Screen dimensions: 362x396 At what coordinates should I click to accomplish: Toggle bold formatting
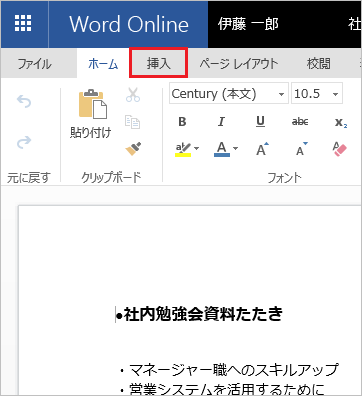[x=182, y=122]
